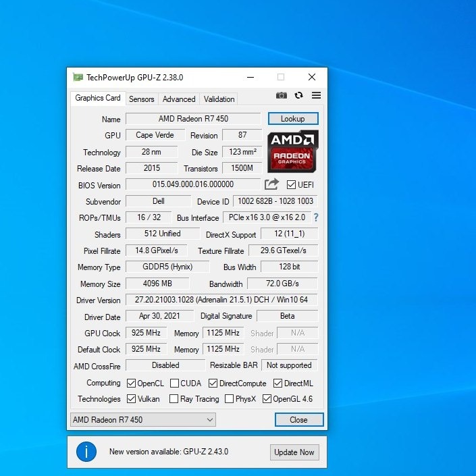Click the Update Now button

pos(294,452)
